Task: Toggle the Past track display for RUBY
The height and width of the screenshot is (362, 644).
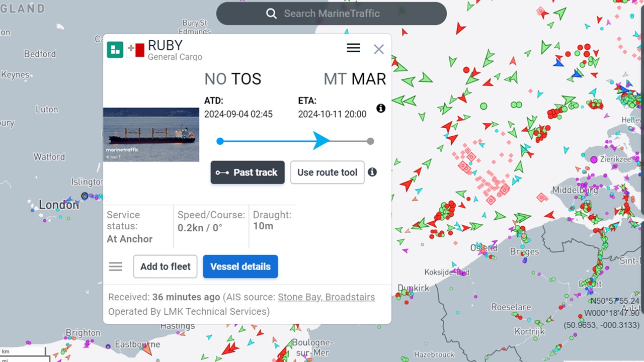Action: [x=248, y=172]
